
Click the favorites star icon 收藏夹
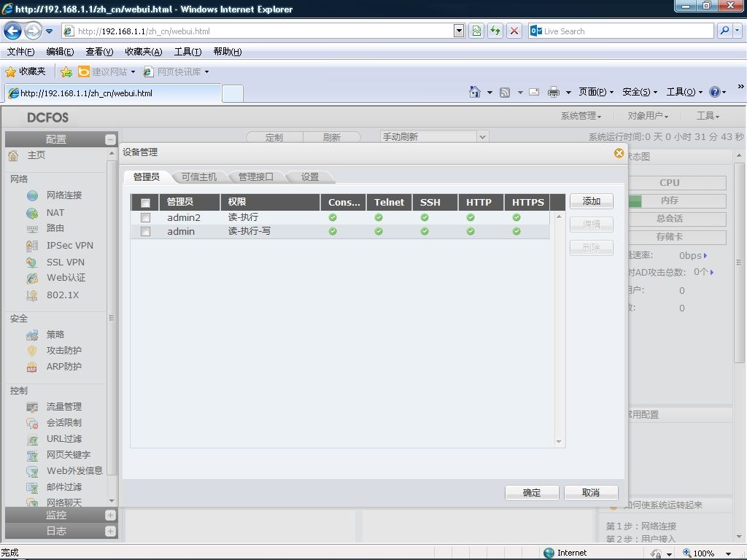(26, 71)
